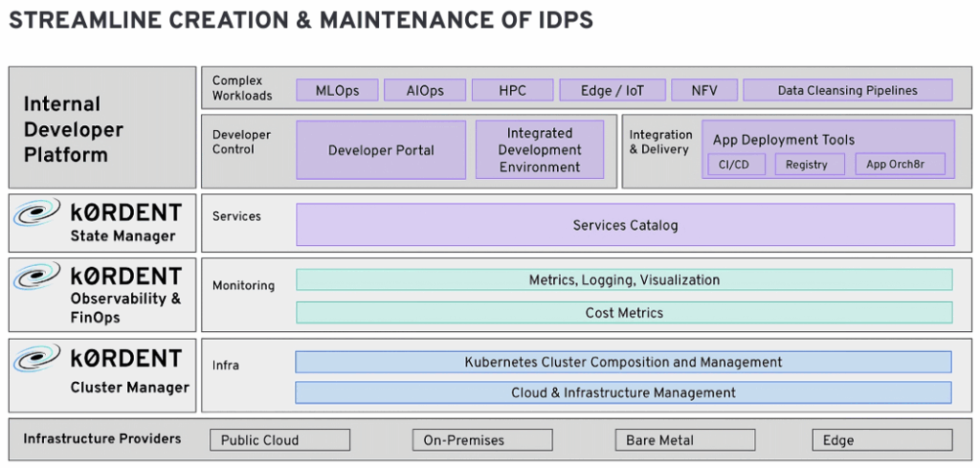Click the k0rdent State Manager swirl logo
This screenshot has width=980, height=468.
[x=37, y=212]
